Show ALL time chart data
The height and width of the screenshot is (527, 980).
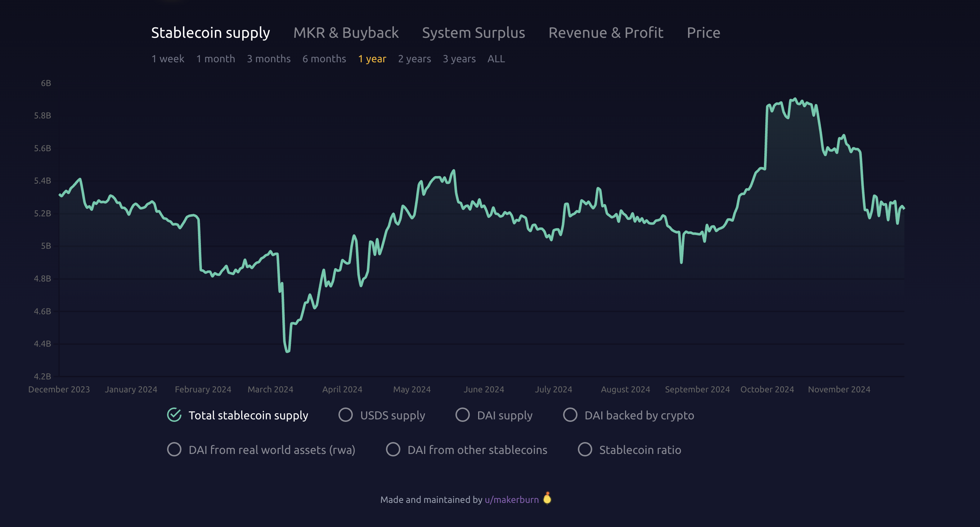point(496,59)
